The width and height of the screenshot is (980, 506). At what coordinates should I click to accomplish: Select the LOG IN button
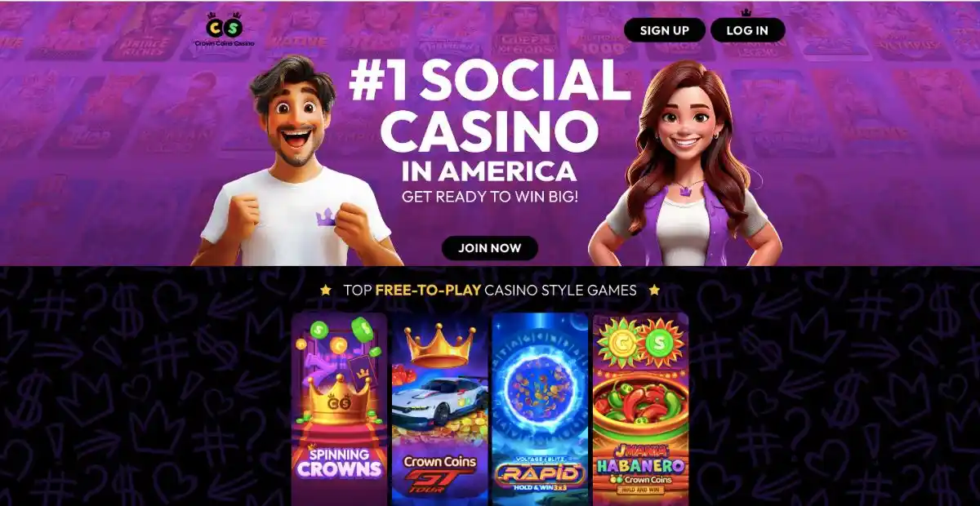(747, 30)
